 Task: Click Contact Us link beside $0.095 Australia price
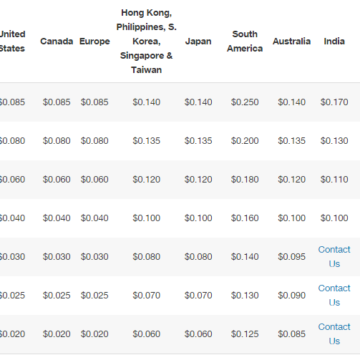tap(334, 257)
